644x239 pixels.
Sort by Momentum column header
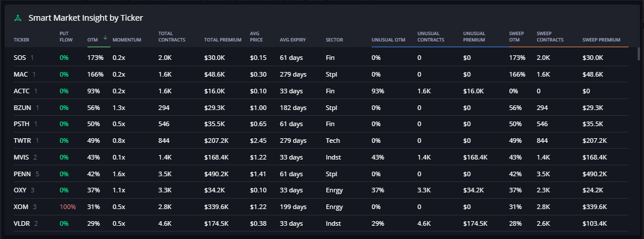127,40
